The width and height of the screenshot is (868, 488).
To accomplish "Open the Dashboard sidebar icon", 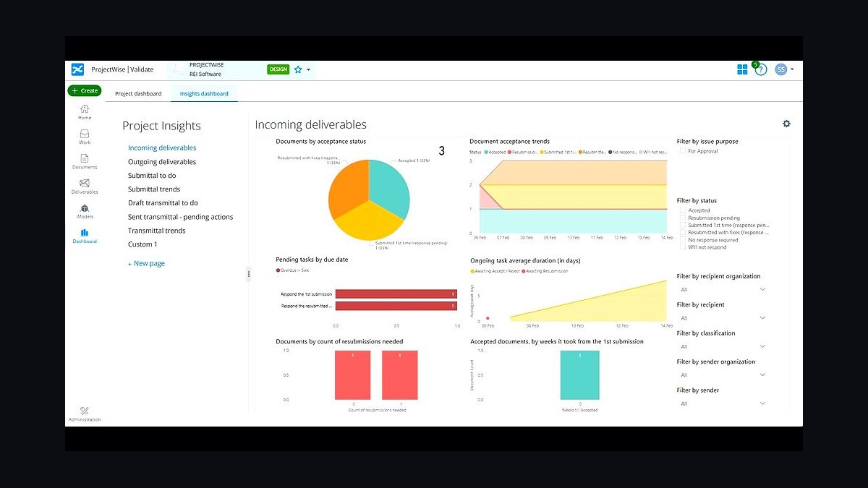I will (85, 236).
